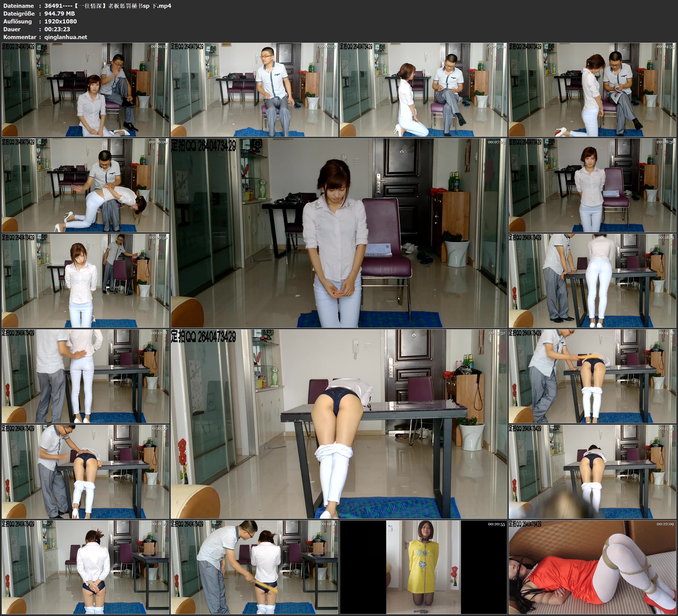Click the large frame at 00:13:32
This screenshot has width=678, height=616.
339,424
